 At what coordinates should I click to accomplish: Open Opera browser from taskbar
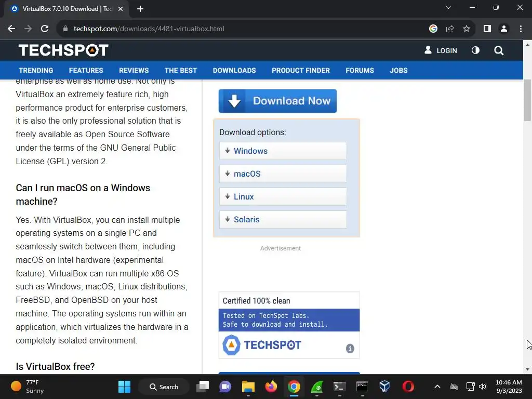tap(408, 387)
